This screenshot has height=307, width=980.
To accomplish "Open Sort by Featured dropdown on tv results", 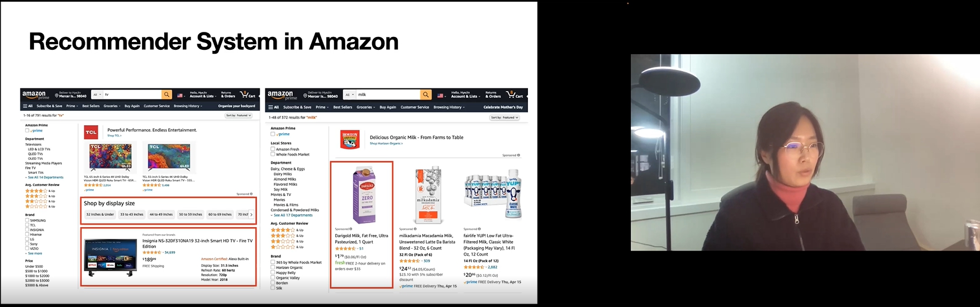I will coord(239,115).
